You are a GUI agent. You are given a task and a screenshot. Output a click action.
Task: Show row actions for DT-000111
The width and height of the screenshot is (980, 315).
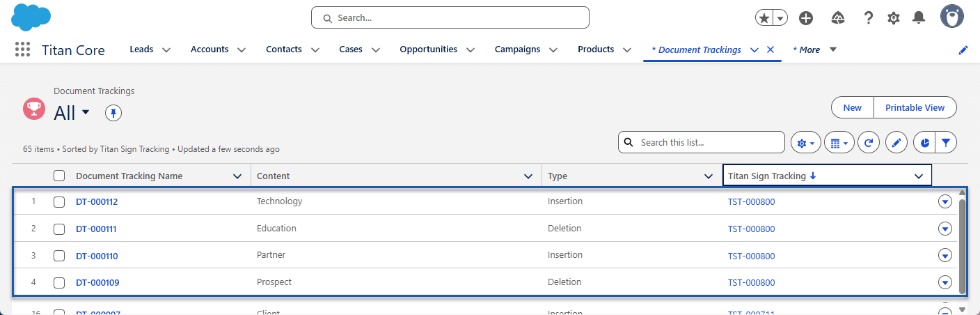(945, 229)
